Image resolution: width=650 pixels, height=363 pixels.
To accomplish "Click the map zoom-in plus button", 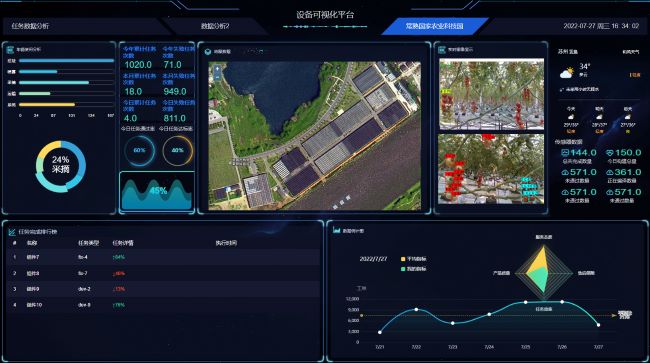I will tap(217, 69).
